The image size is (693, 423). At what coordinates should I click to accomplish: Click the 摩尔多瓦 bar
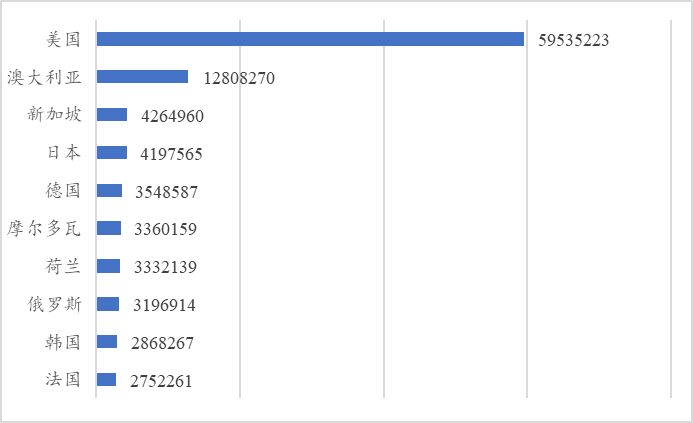[x=109, y=228]
